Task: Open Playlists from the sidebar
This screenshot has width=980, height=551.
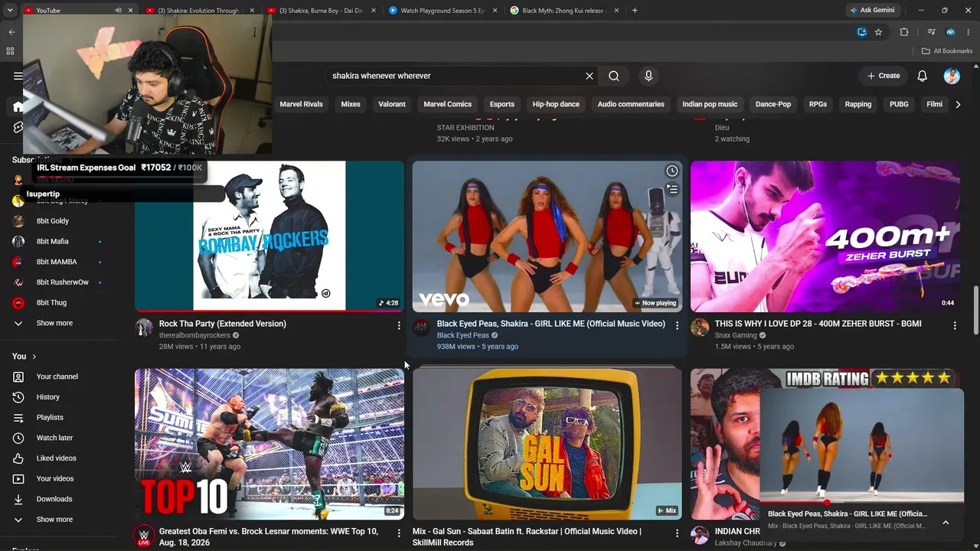Action: tap(50, 418)
